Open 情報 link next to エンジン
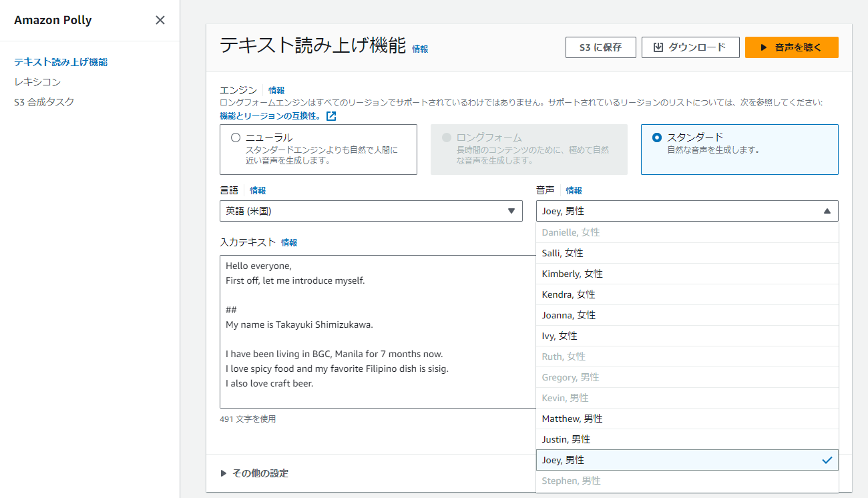The image size is (868, 498). (276, 90)
